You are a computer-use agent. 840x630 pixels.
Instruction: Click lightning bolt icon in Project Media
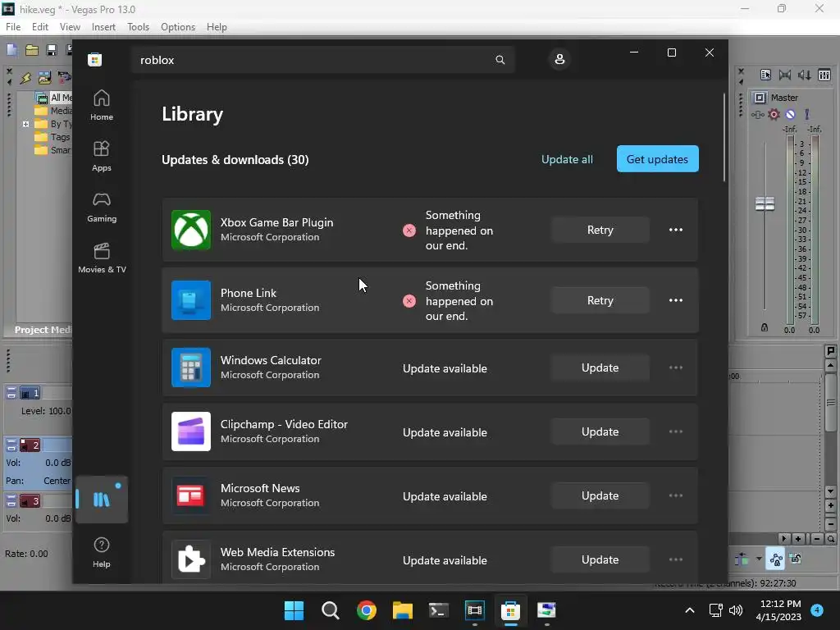(25, 78)
